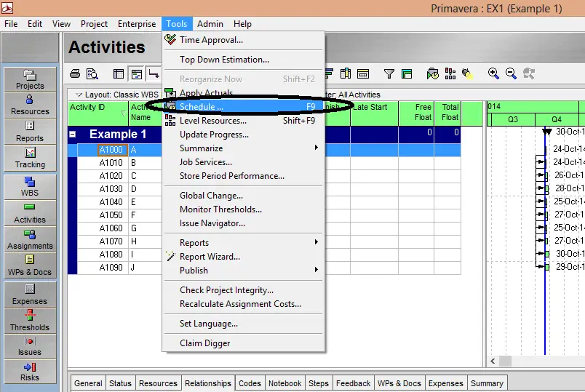Choose Job Services... menu item
The height and width of the screenshot is (392, 585).
[243, 162]
